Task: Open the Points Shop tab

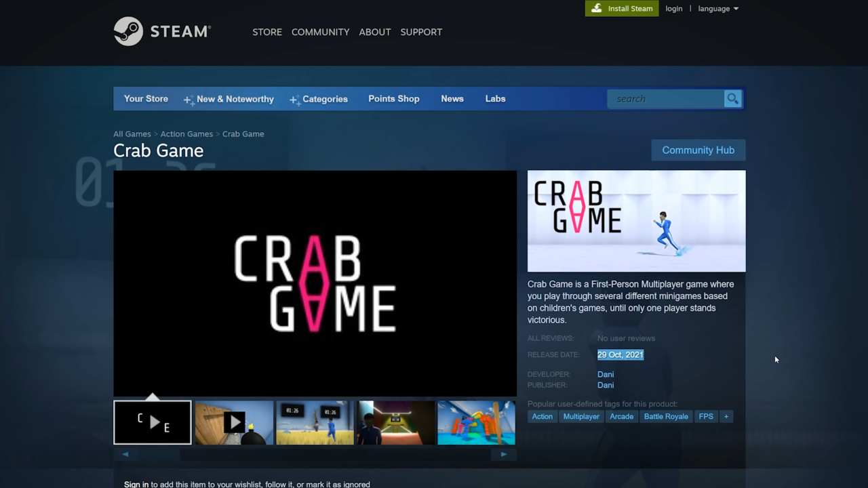Action: coord(393,99)
